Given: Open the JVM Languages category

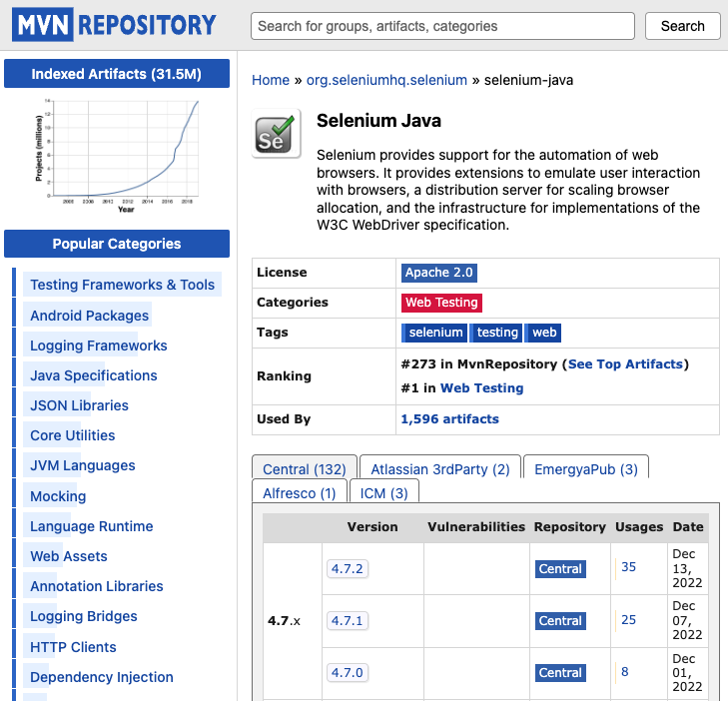Looking at the screenshot, I should point(83,465).
